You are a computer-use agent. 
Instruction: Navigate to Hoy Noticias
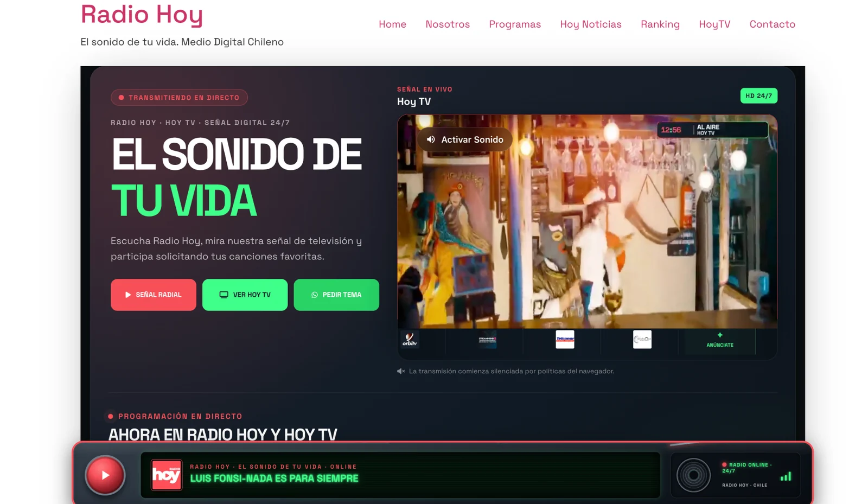pos(591,24)
